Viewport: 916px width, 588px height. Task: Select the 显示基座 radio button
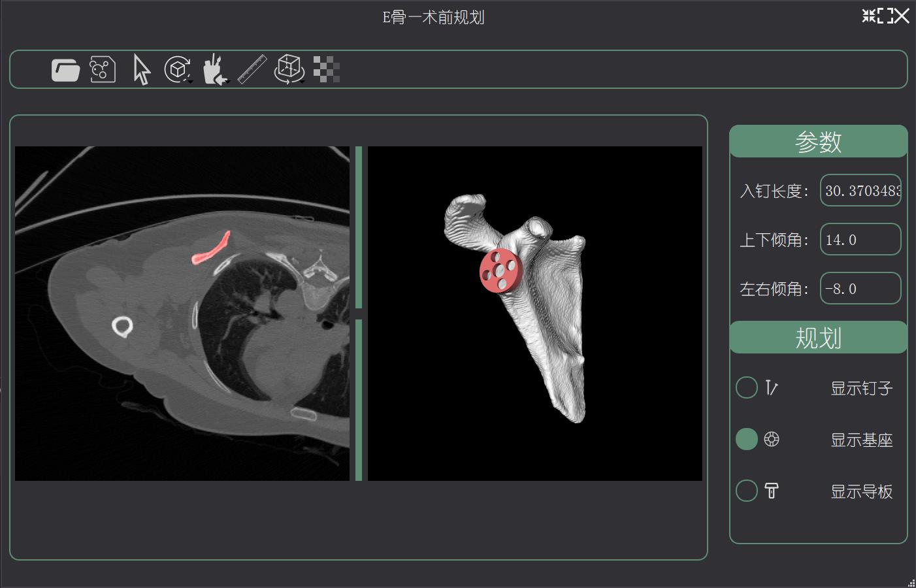747,439
